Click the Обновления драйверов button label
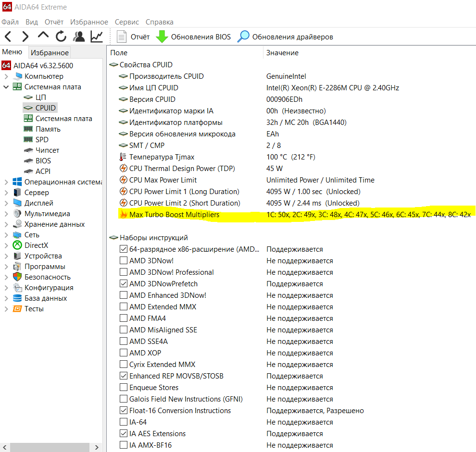476x452 pixels. [293, 37]
